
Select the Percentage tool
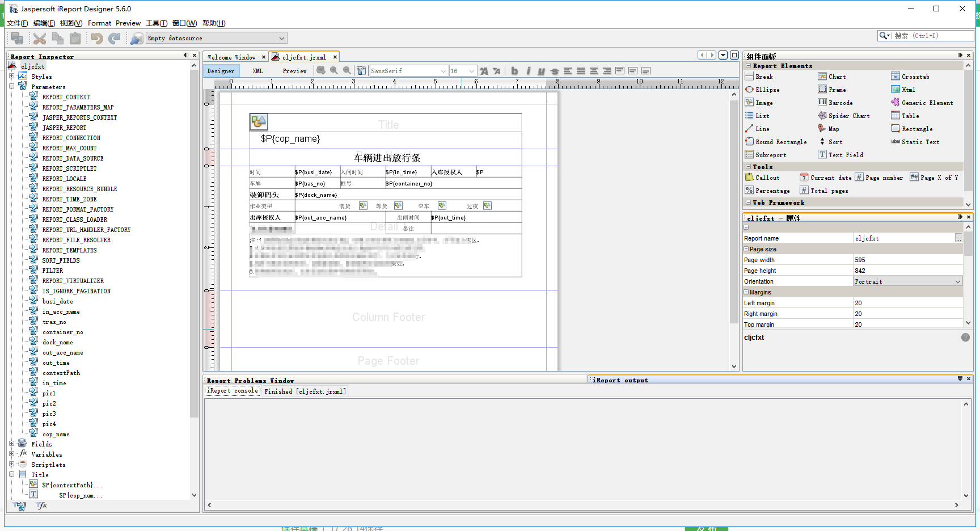tap(767, 191)
